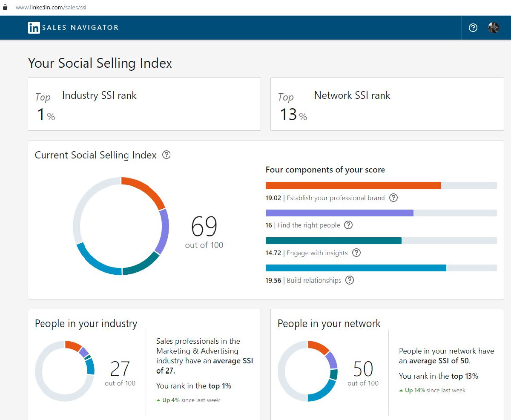Image resolution: width=511 pixels, height=420 pixels.
Task: Click the Industry SSI rank label
Action: point(99,95)
